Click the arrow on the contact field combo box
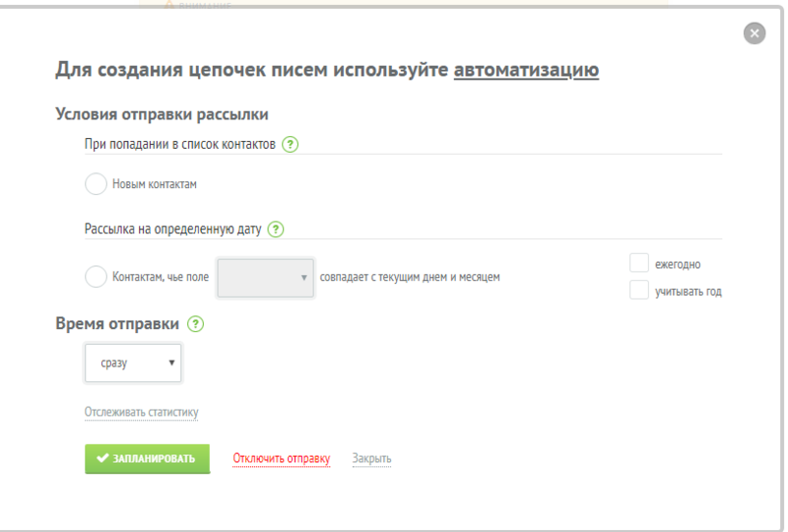Image resolution: width=788 pixels, height=532 pixels. click(x=303, y=278)
